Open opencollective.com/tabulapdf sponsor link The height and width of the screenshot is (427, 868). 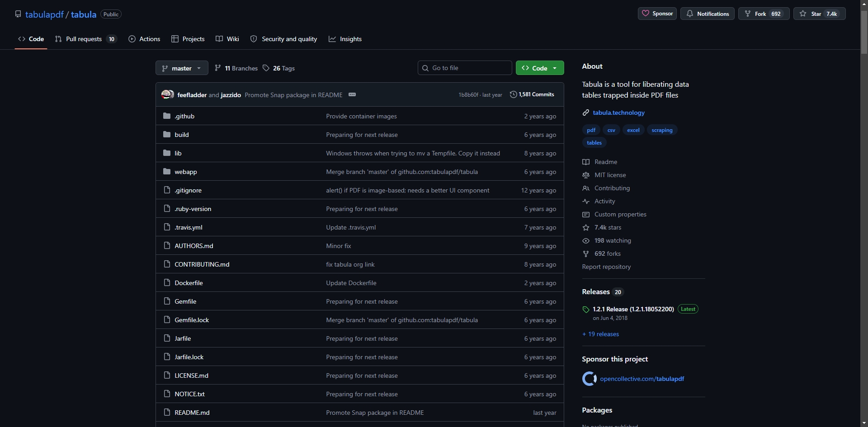pos(642,379)
